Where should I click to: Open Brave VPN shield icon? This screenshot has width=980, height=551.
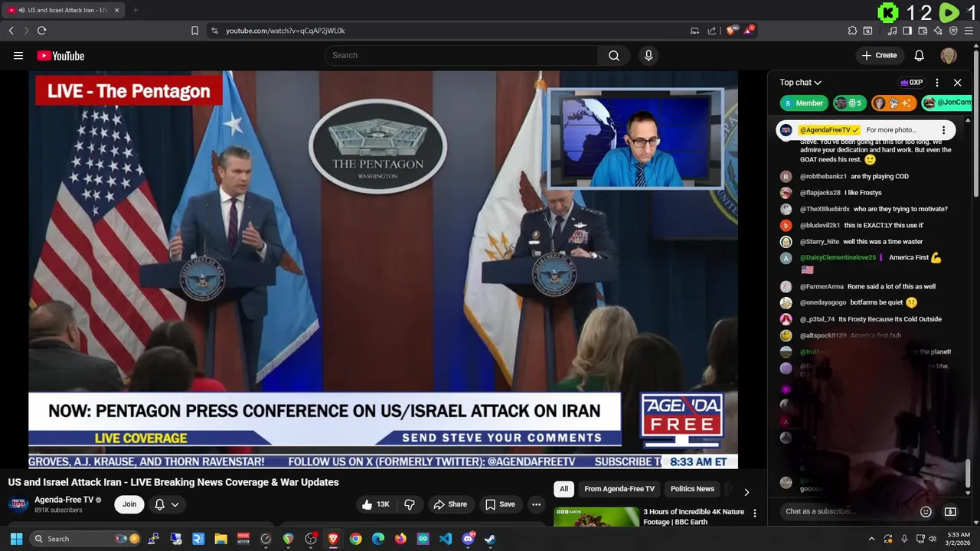click(953, 31)
